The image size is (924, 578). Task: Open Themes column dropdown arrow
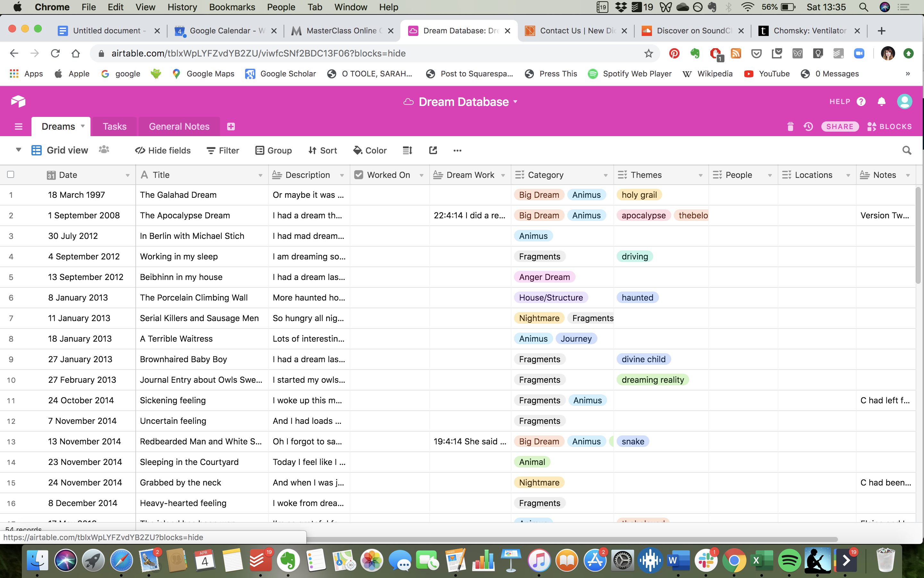(x=701, y=175)
